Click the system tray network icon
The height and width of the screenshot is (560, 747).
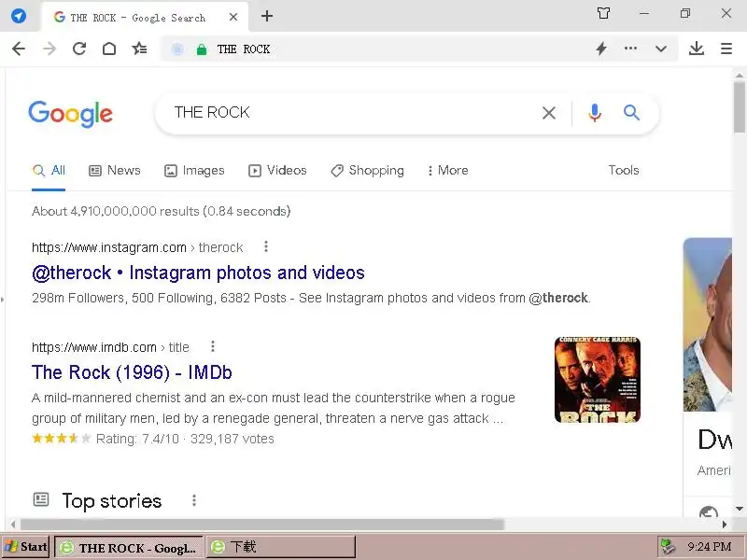669,547
